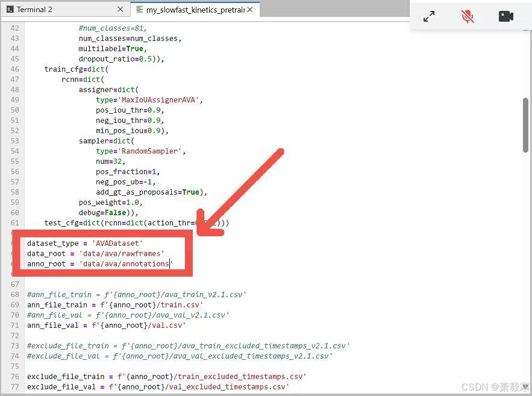The height and width of the screenshot is (396, 532).
Task: Click line number 68 in the gutter
Action: coord(14,295)
